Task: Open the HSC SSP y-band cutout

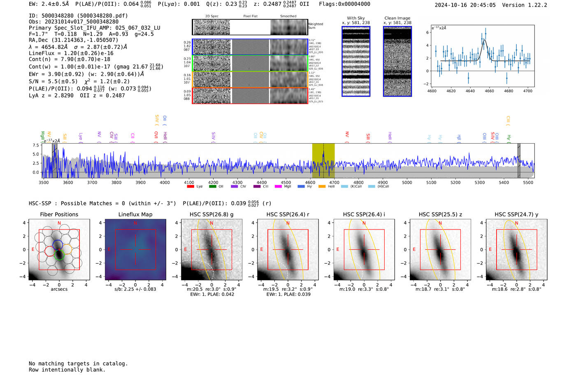Action: click(517, 250)
